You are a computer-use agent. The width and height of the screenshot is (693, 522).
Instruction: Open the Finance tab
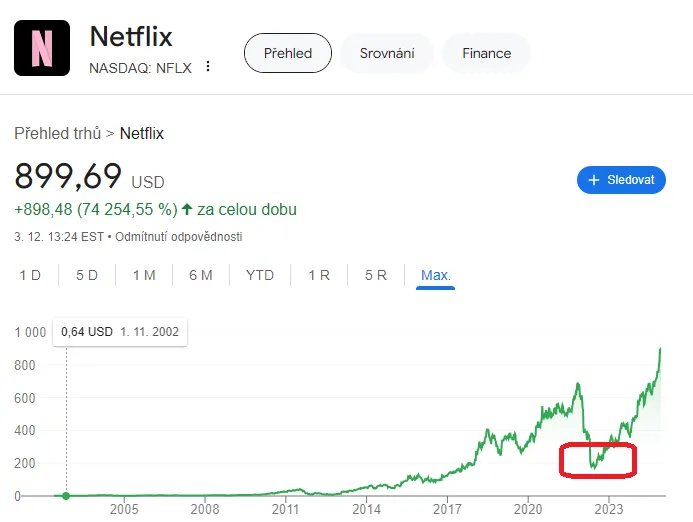pyautogui.click(x=486, y=53)
